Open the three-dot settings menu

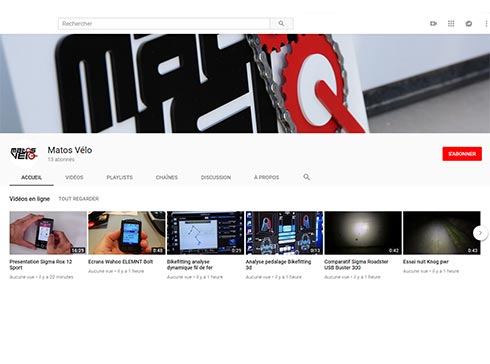point(486,24)
